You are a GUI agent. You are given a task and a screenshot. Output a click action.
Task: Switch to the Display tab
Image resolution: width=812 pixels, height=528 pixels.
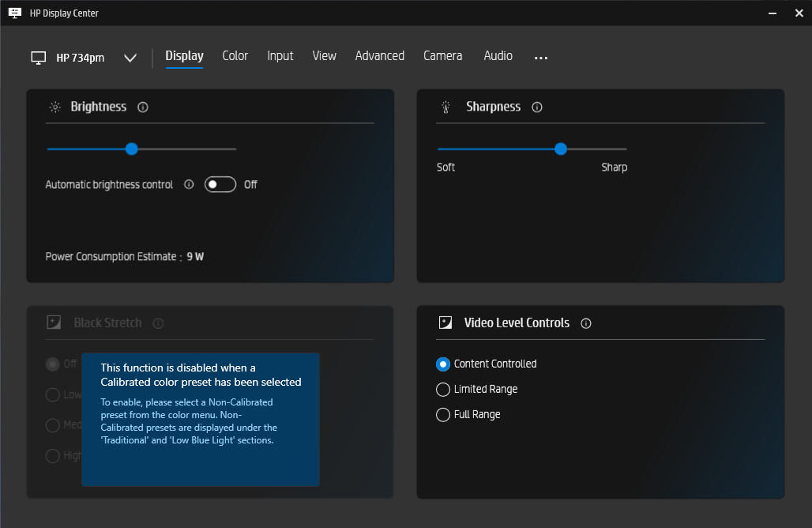(x=184, y=56)
